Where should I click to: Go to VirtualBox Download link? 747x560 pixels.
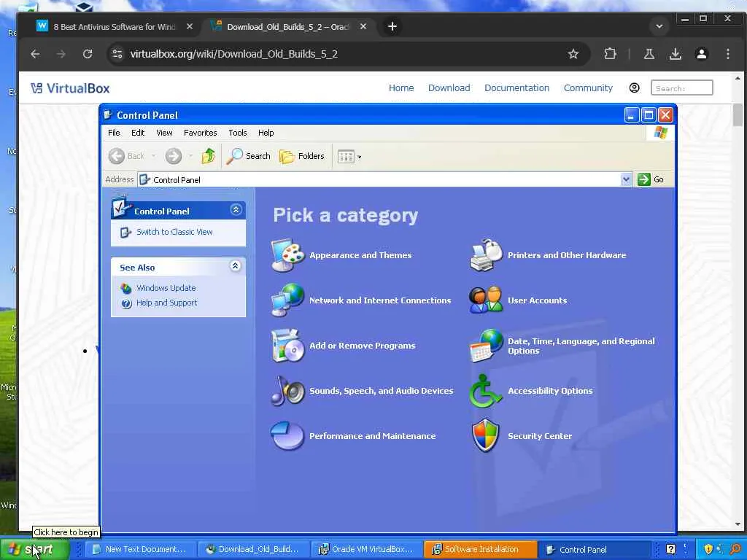coord(449,88)
